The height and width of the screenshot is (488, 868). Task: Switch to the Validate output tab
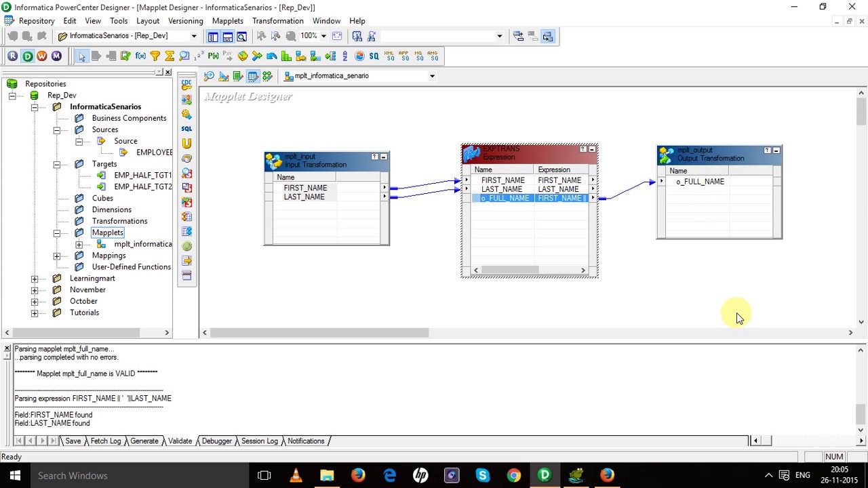tap(180, 441)
